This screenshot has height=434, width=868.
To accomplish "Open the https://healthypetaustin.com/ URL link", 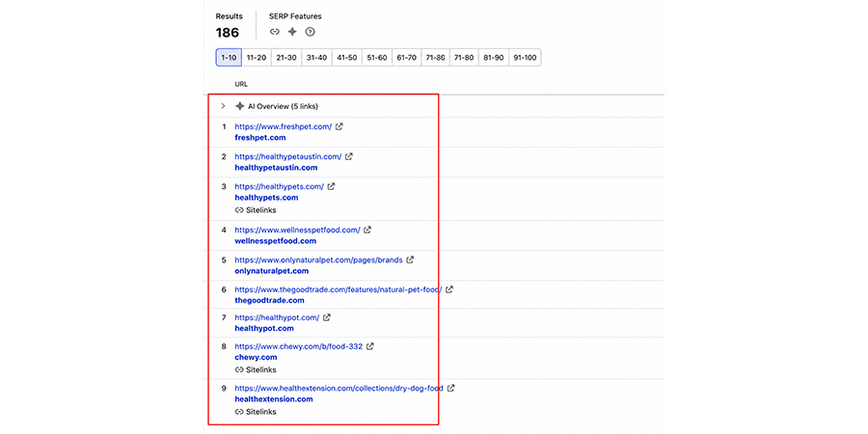I will tap(287, 156).
